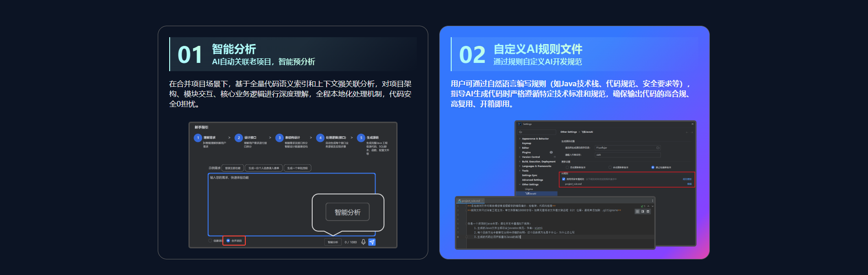Open Plugins settings page
The image size is (868, 275).
[x=526, y=152]
